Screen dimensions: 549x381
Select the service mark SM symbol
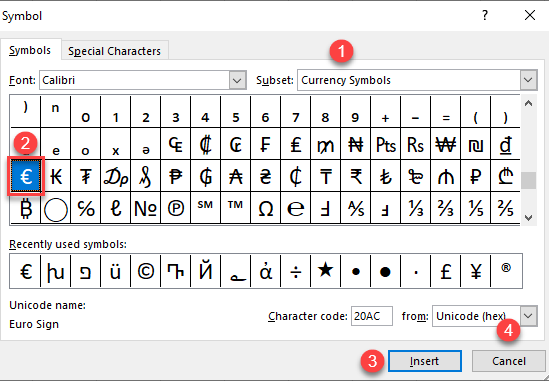[206, 208]
